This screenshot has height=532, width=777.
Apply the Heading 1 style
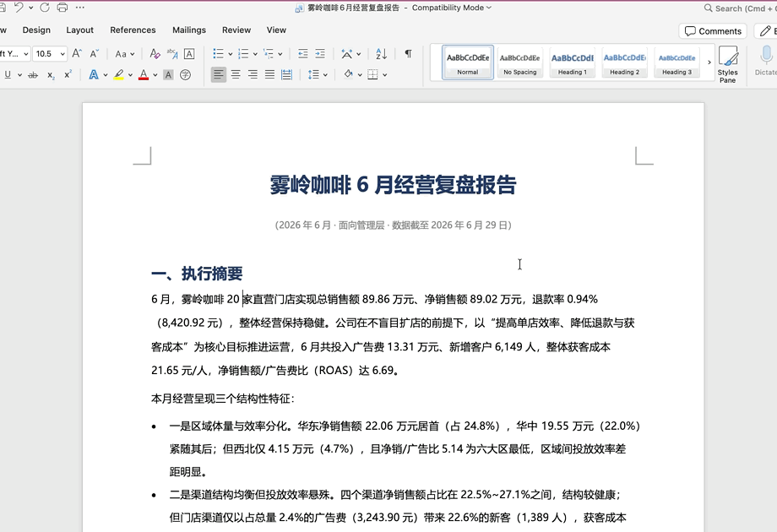(x=573, y=62)
